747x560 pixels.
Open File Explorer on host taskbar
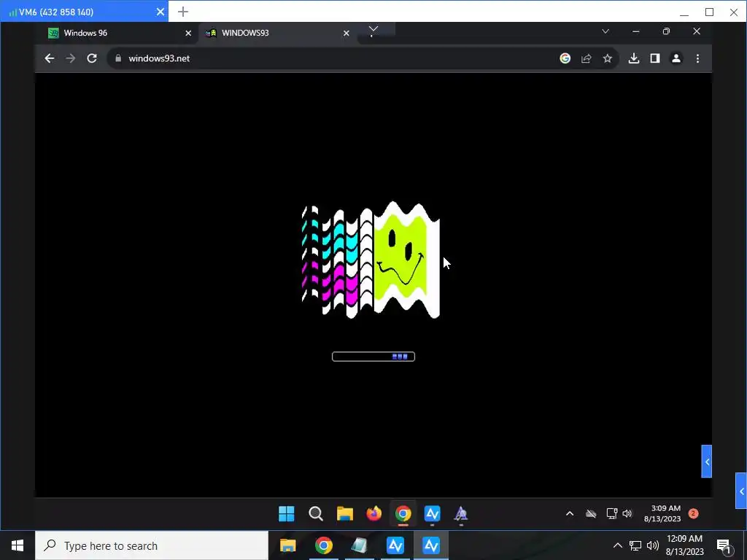pyautogui.click(x=287, y=545)
